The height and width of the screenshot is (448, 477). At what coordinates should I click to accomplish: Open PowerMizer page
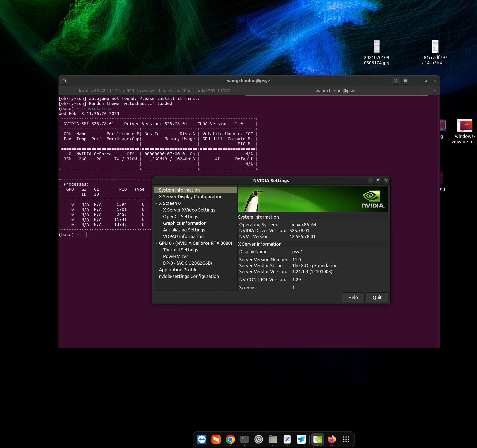click(175, 256)
